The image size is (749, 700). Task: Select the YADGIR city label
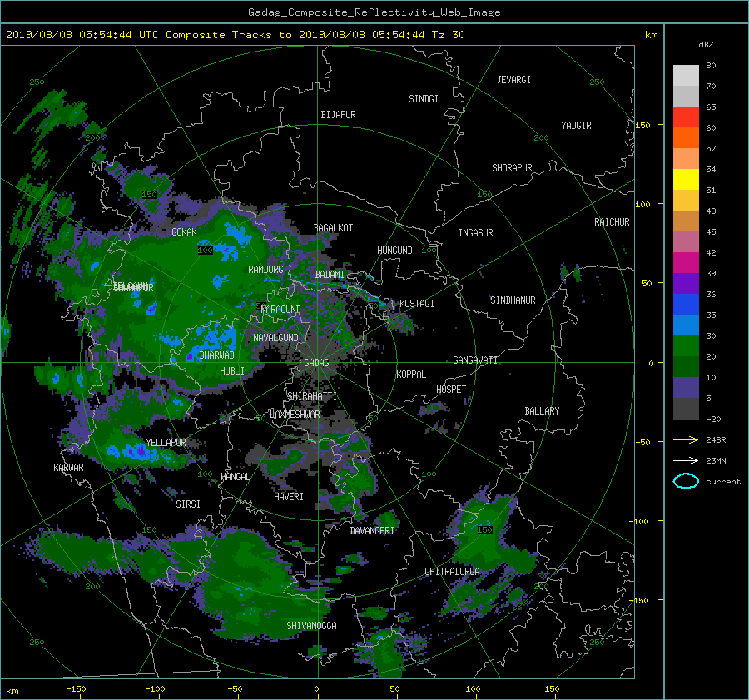[576, 126]
